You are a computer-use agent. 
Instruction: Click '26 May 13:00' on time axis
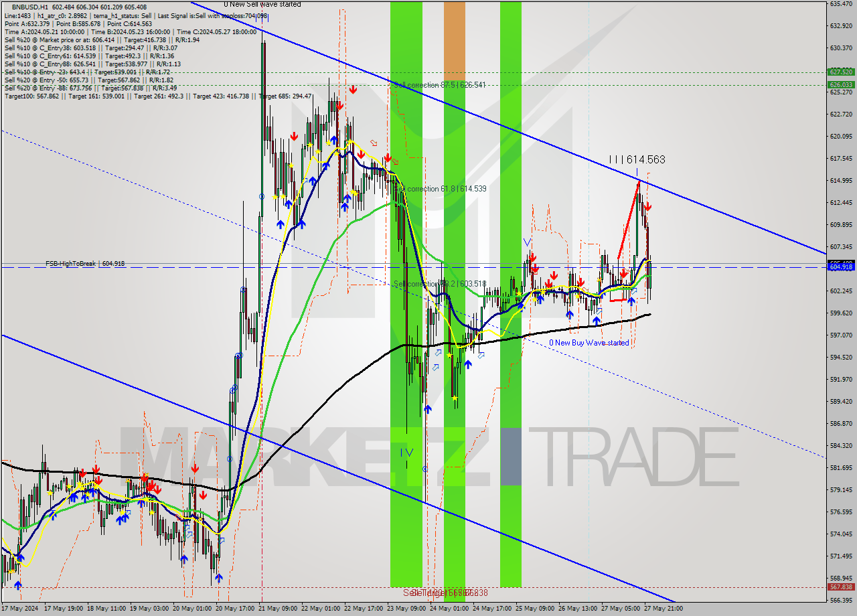pyautogui.click(x=578, y=609)
